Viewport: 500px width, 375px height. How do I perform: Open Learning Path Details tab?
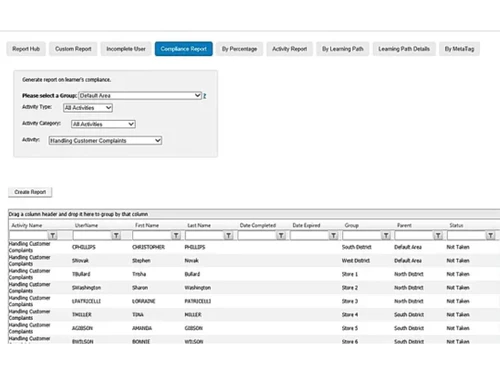[404, 49]
